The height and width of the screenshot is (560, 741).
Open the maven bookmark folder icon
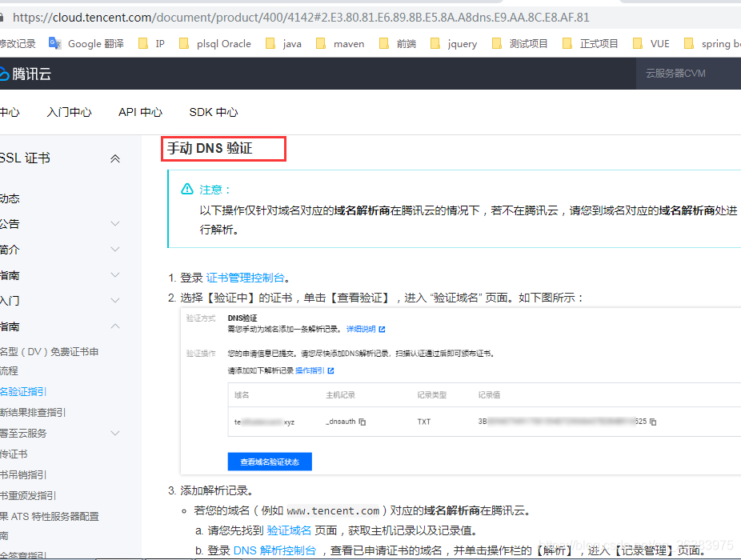point(321,44)
